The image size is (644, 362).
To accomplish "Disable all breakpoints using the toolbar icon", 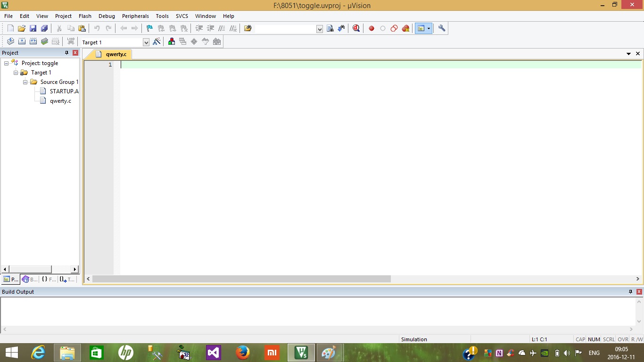I will (x=394, y=28).
